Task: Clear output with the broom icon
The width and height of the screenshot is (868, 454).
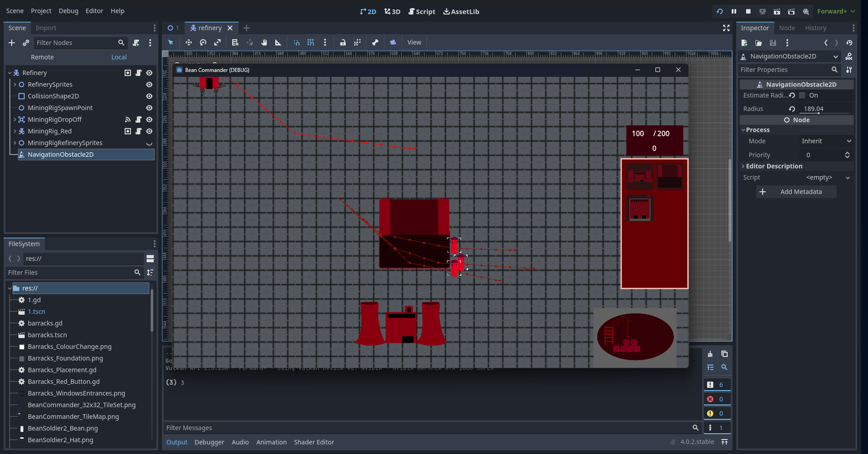Action: [710, 354]
